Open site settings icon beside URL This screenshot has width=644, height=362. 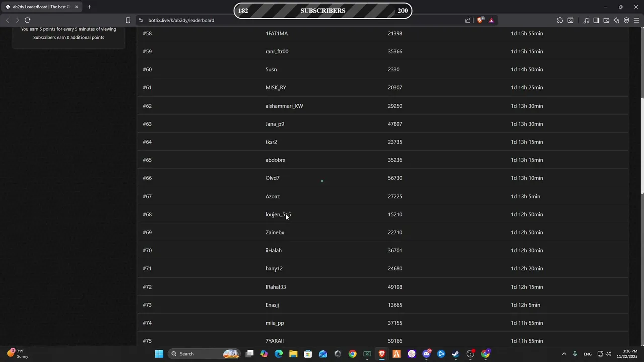141,20
